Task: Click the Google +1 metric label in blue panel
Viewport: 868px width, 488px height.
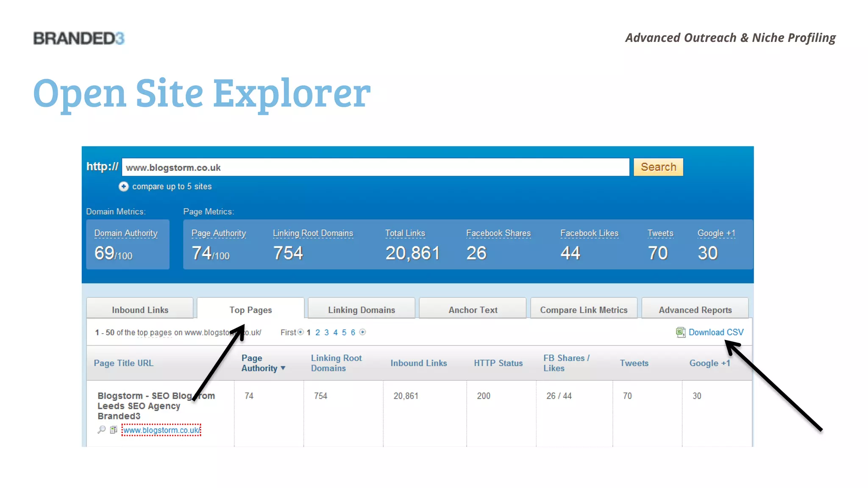Action: coord(716,233)
